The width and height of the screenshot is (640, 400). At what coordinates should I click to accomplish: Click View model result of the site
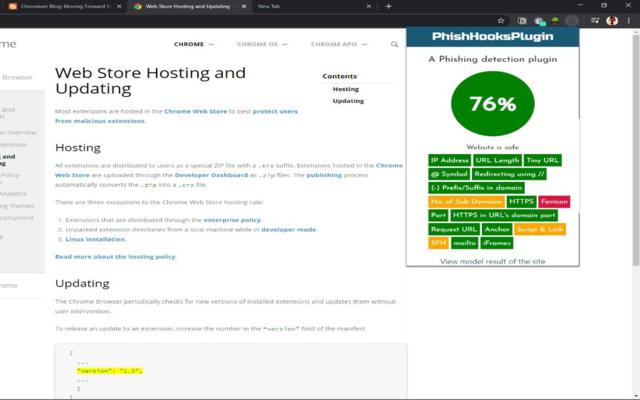tap(493, 261)
